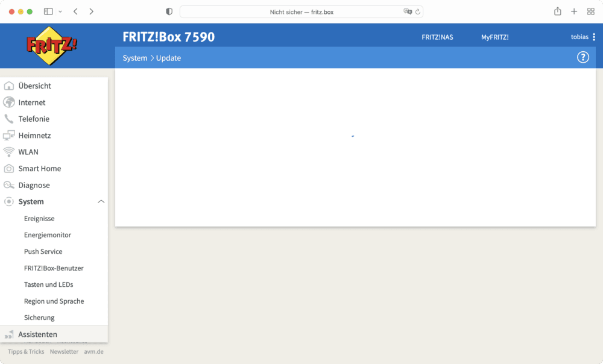Click the Übersicht house icon
This screenshot has height=364, width=603.
[9, 86]
